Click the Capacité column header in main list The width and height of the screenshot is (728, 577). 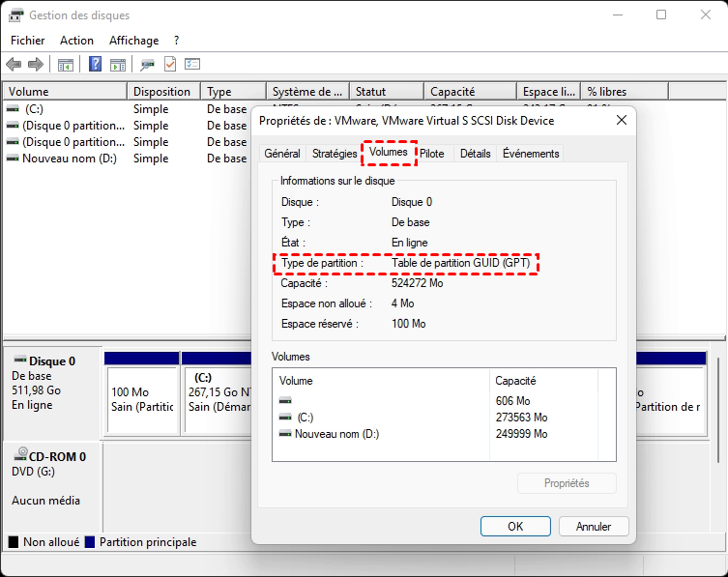pos(470,92)
